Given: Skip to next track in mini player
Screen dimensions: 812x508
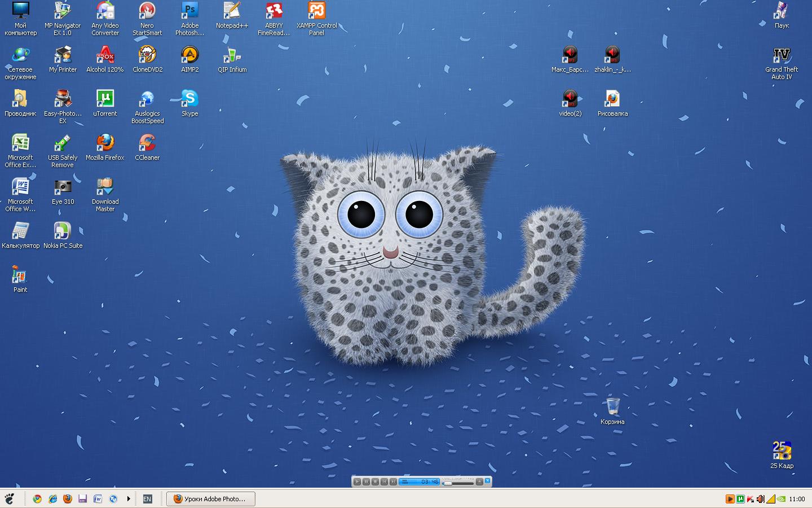Looking at the screenshot, I should (x=393, y=481).
